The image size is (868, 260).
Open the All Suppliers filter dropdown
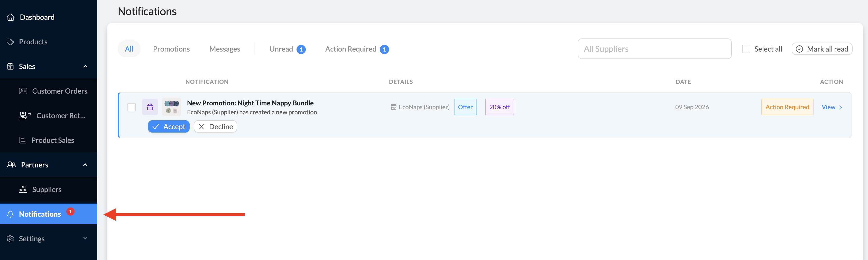654,49
